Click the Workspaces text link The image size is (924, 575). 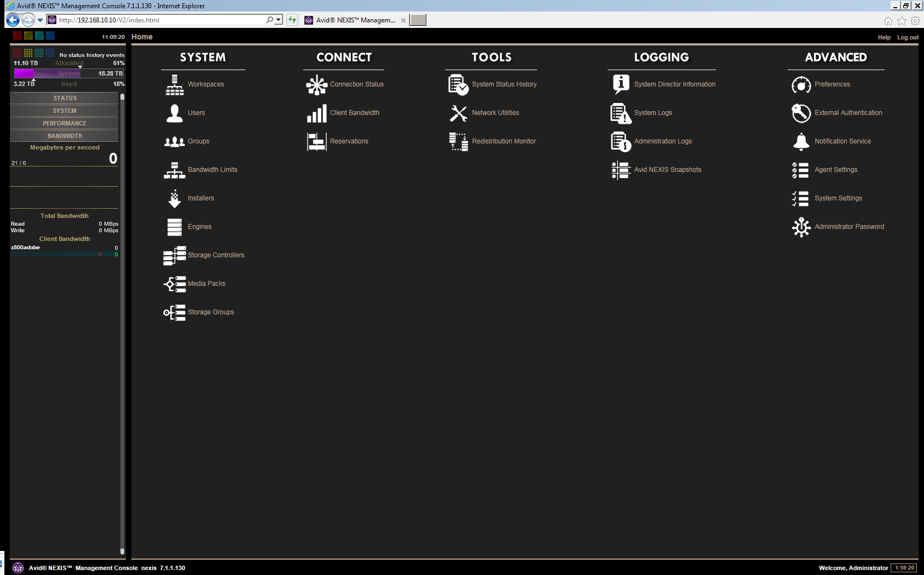tap(206, 84)
